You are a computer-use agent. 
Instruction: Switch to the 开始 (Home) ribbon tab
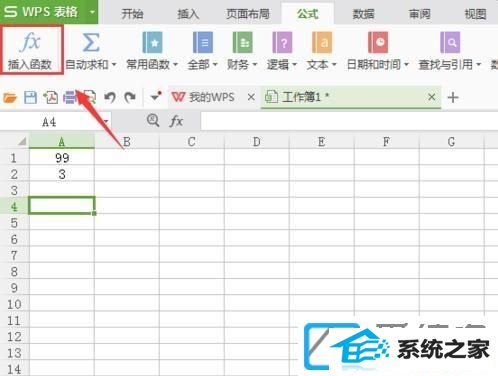click(132, 14)
